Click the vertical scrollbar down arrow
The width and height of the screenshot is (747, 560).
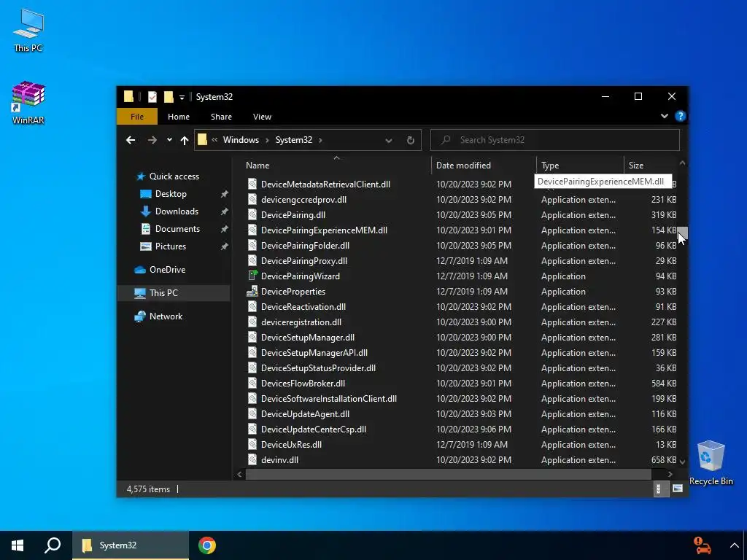[x=683, y=462]
